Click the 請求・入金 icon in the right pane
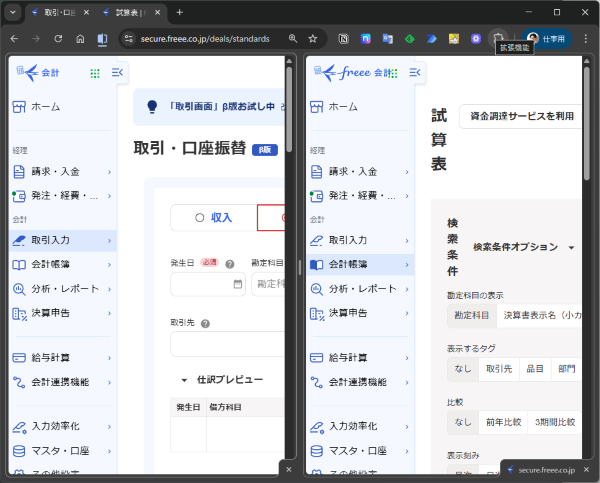This screenshot has width=600, height=483. [317, 171]
